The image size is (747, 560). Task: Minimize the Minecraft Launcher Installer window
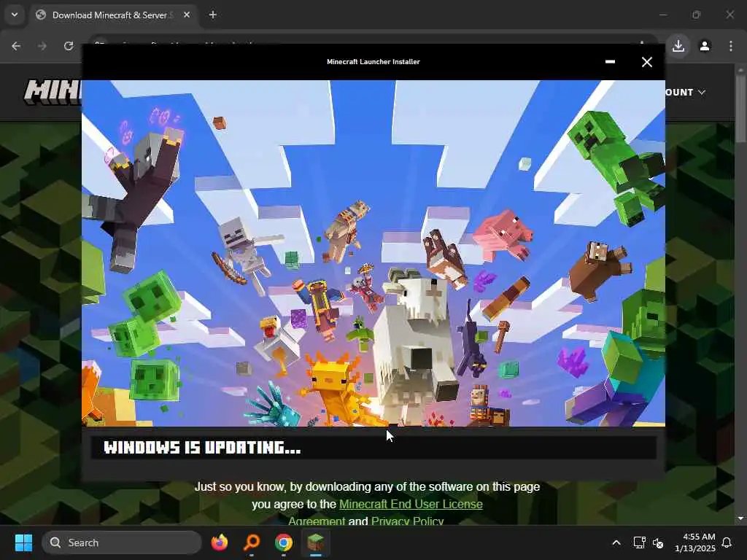click(610, 62)
